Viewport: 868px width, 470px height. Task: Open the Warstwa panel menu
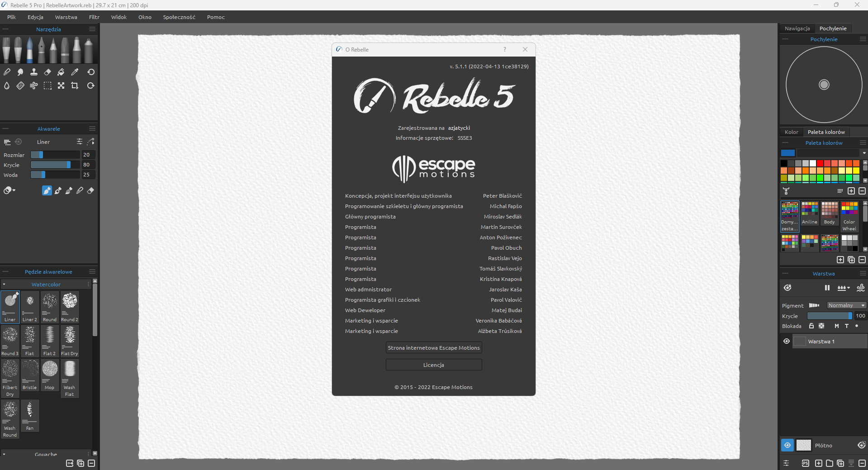tap(863, 273)
